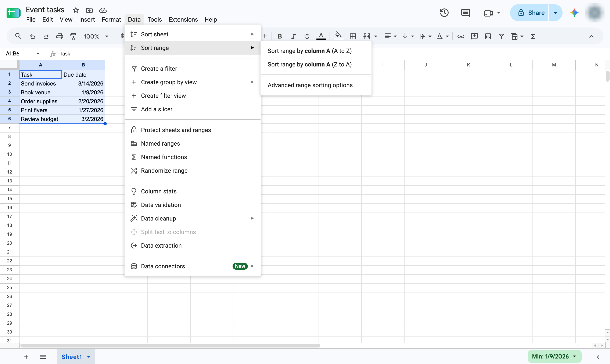
Task: Click the functions sigma icon
Action: [533, 36]
